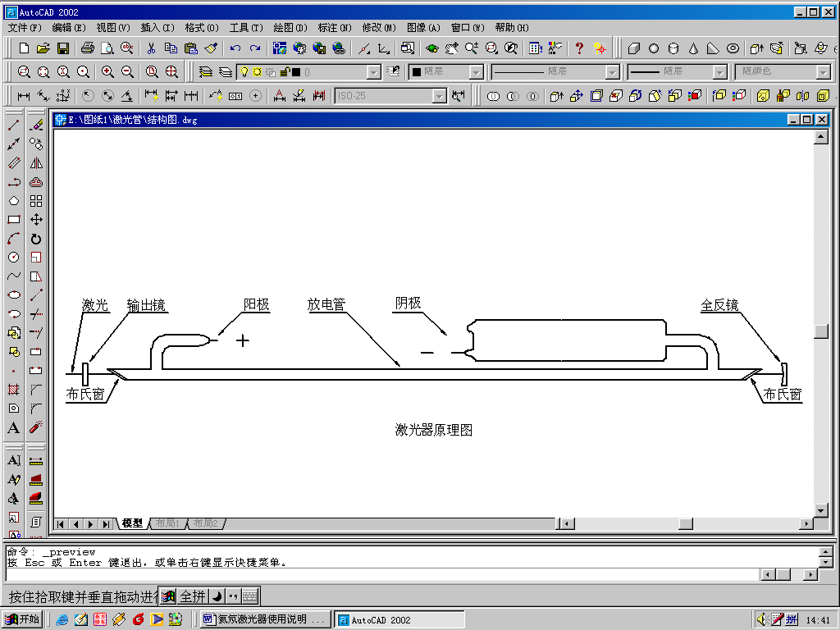Viewport: 840px width, 630px height.
Task: Switch to 氦氖激光器使用说明 taskbar window
Action: [266, 619]
